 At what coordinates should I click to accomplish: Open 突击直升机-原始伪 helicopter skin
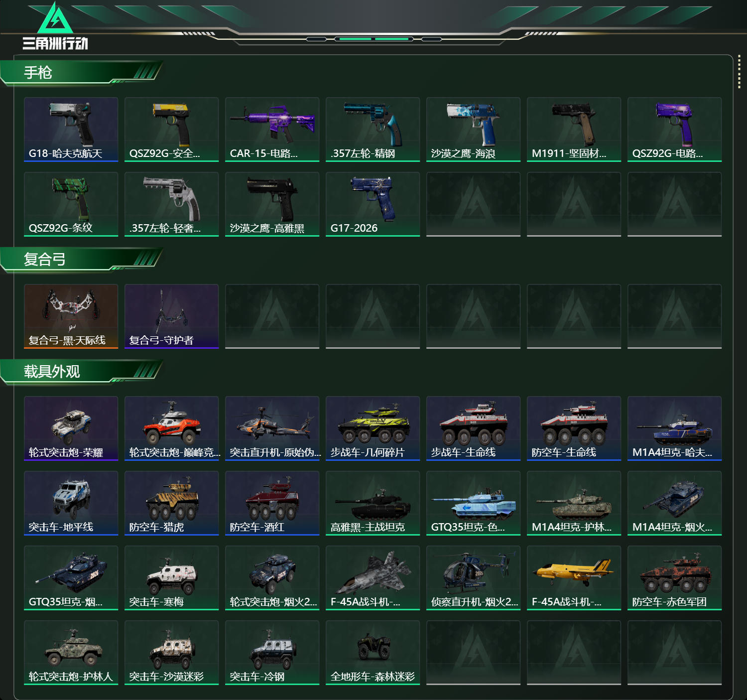272,428
